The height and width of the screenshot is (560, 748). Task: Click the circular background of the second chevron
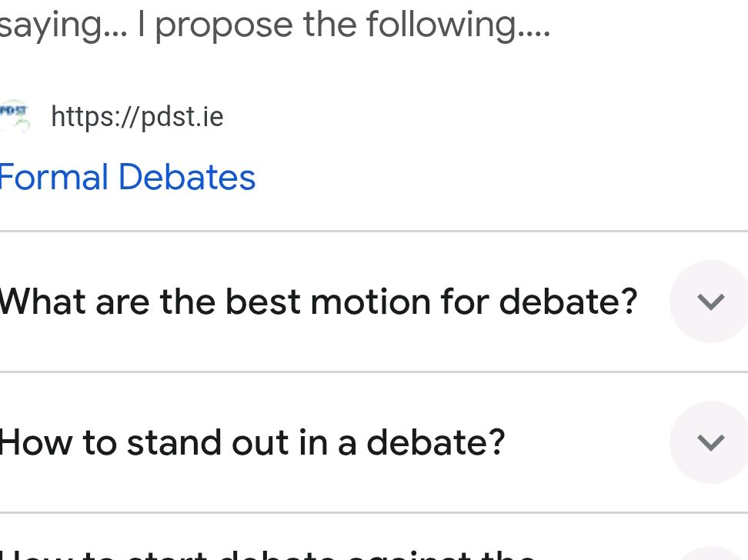pyautogui.click(x=709, y=442)
